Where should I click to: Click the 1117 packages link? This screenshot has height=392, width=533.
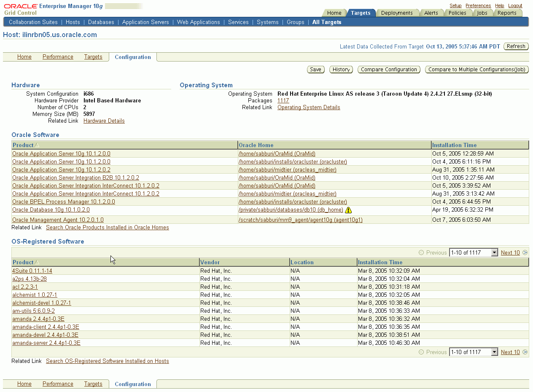coord(283,100)
